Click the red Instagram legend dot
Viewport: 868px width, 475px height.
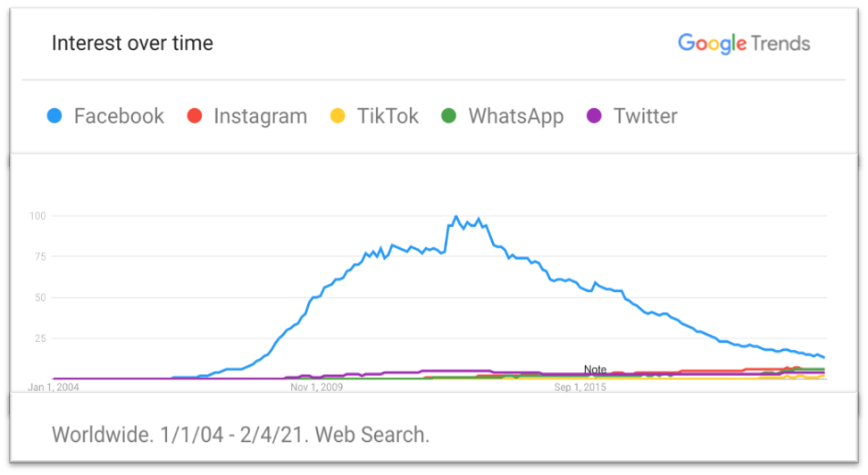pos(195,116)
